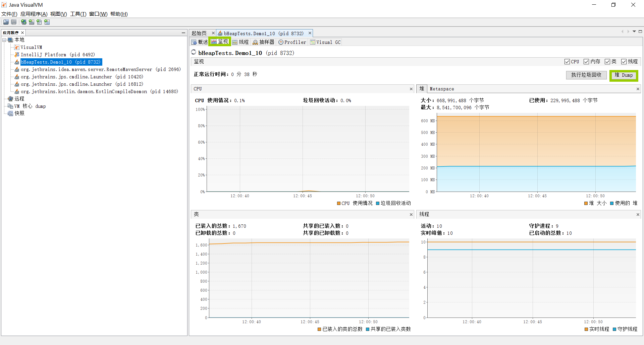Close the 线程 threads chart panel
The width and height of the screenshot is (644, 345).
638,215
